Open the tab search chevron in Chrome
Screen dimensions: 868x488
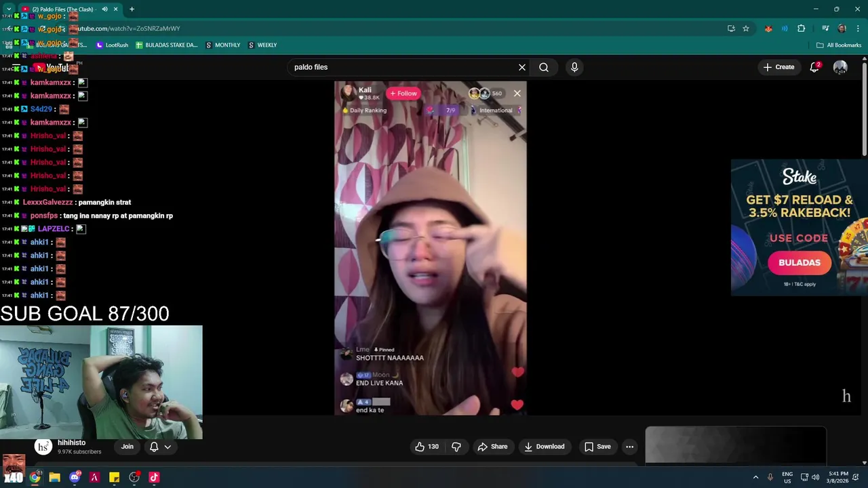point(9,9)
